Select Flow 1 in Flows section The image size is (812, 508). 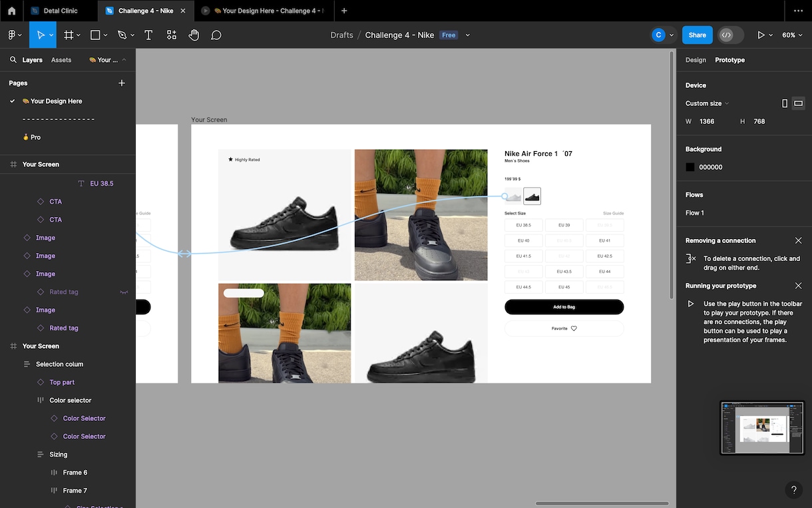tap(695, 213)
